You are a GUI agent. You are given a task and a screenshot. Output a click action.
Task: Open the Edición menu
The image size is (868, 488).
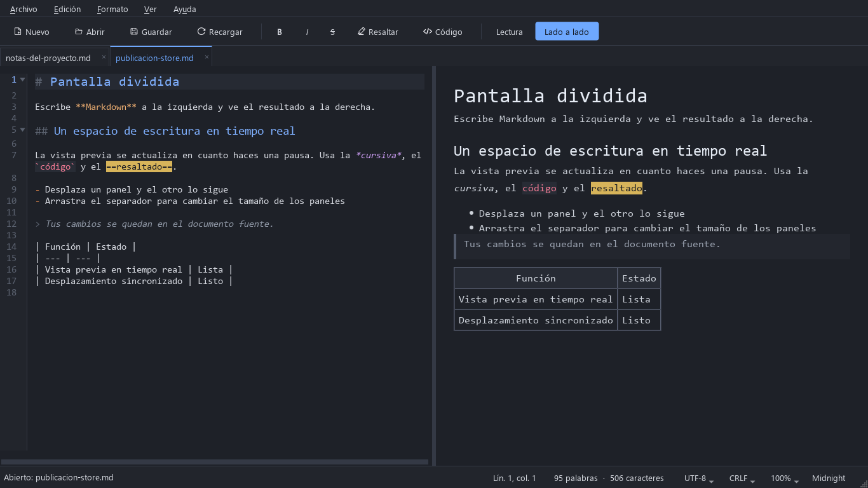[x=67, y=9]
